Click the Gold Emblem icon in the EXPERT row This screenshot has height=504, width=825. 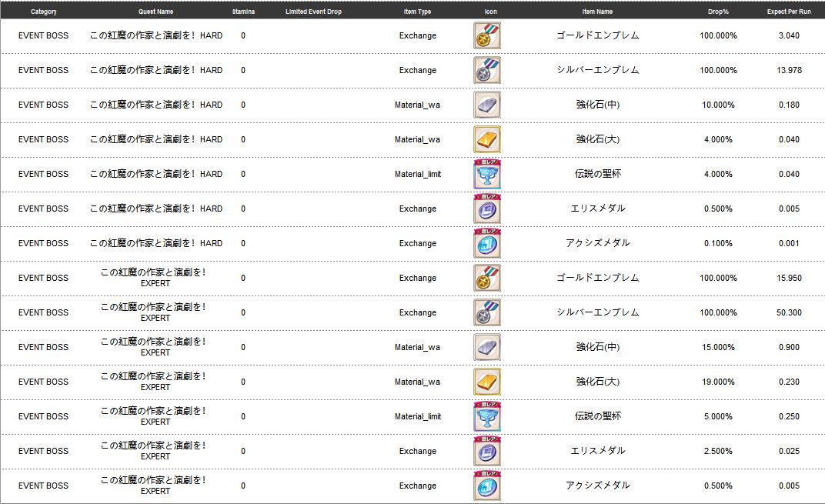tap(486, 278)
